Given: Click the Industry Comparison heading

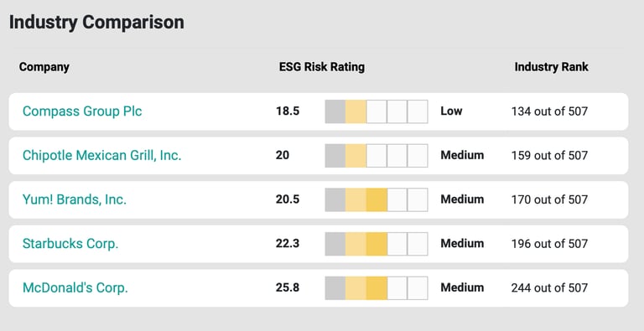Looking at the screenshot, I should [x=96, y=22].
